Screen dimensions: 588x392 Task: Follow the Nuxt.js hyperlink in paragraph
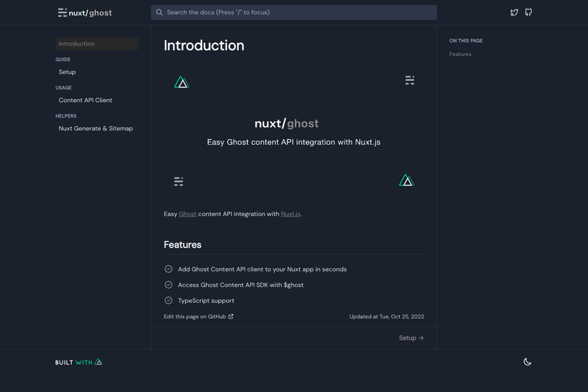click(x=290, y=214)
